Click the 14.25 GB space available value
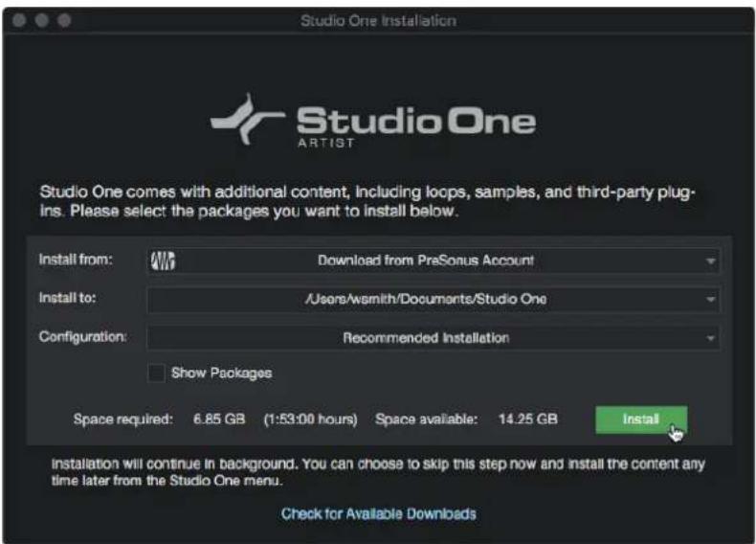756x544 pixels. point(528,419)
